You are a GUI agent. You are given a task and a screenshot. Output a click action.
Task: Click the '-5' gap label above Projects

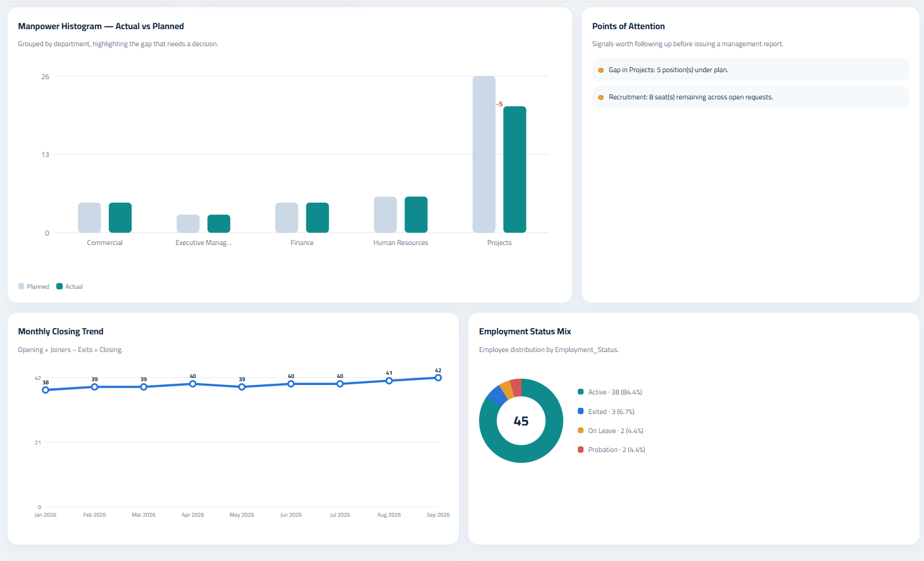pos(499,104)
